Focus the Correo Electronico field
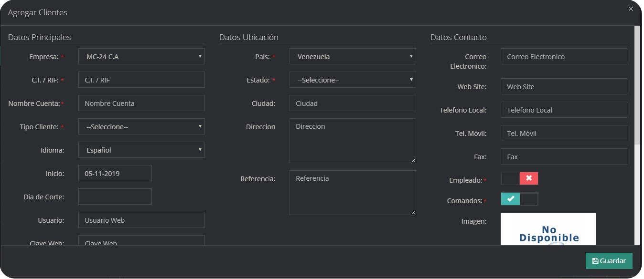 coord(564,57)
